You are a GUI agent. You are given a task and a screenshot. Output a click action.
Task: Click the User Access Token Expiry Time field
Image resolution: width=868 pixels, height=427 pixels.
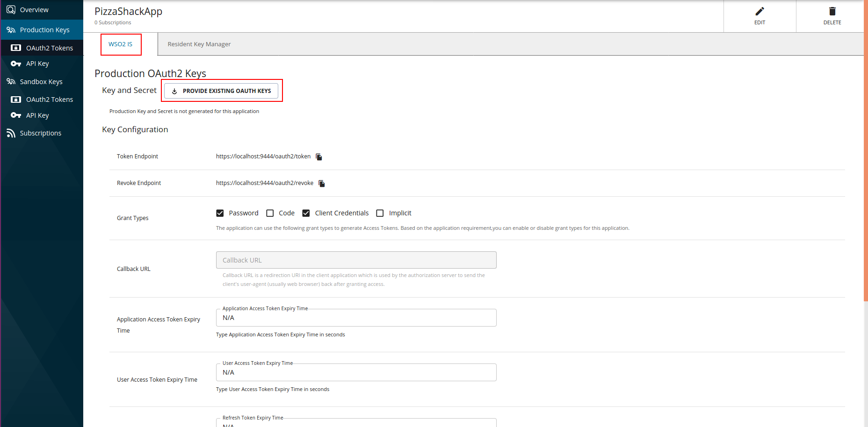(x=356, y=373)
